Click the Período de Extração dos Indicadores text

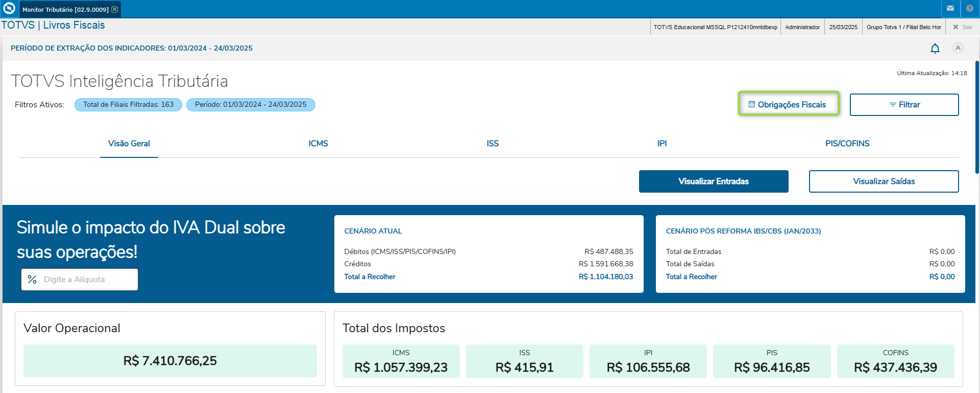pos(132,48)
